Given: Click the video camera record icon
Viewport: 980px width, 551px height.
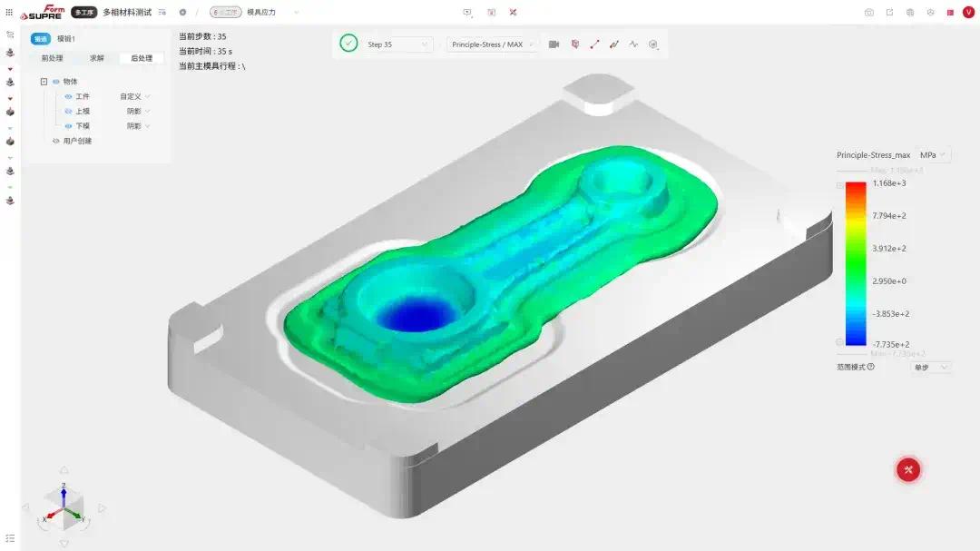Looking at the screenshot, I should pos(554,44).
